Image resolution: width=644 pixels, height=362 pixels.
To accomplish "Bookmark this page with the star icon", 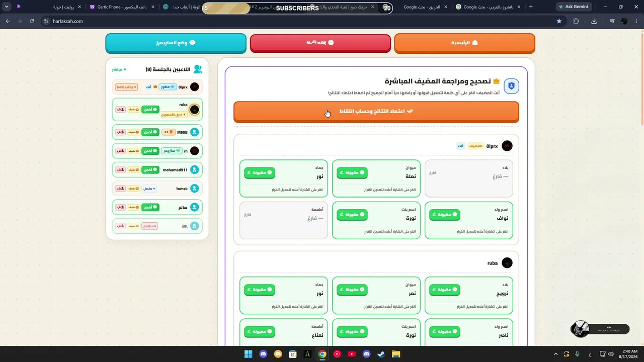I will 559,21.
